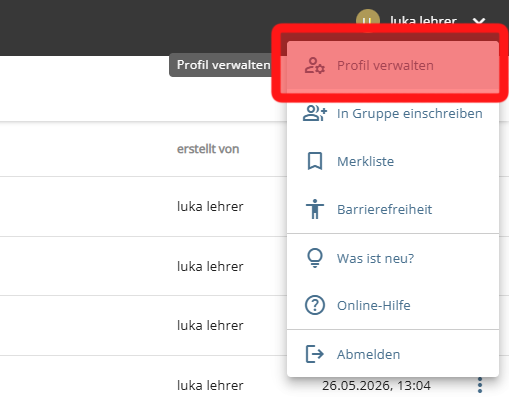The image size is (509, 405).
Task: Open Merkliste from the user menu
Action: click(393, 162)
